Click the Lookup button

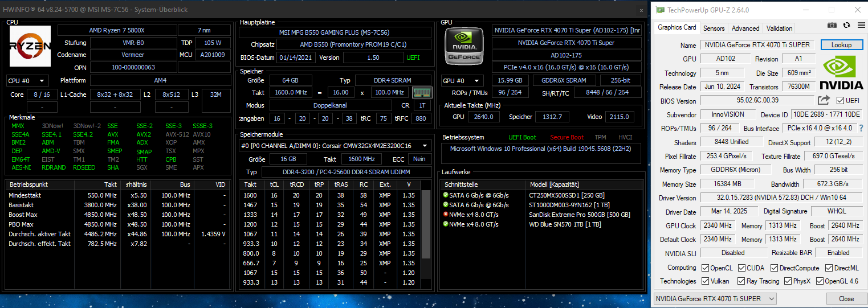(x=841, y=45)
